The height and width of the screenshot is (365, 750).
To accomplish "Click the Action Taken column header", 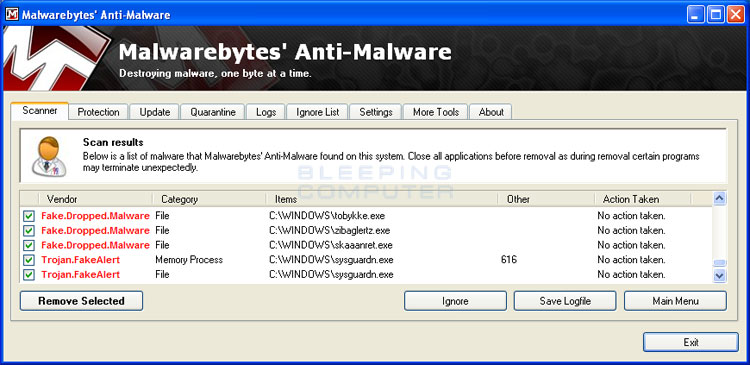I will [643, 199].
